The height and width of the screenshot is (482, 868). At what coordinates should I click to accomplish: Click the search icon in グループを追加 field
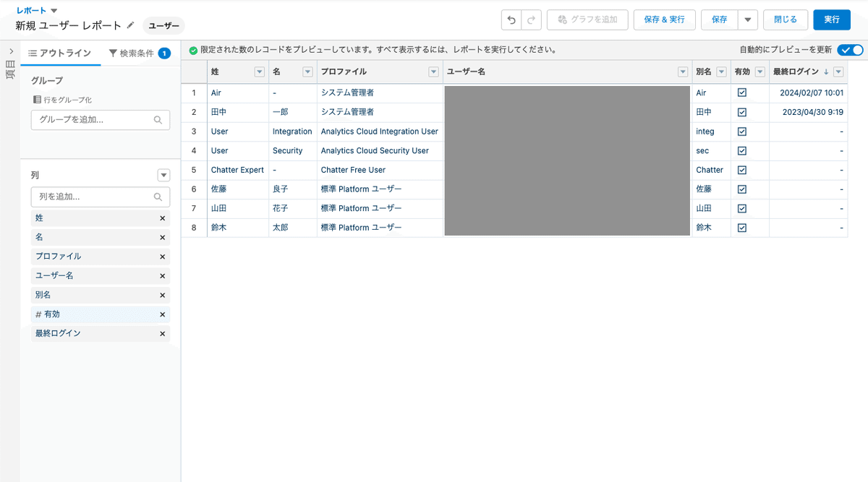click(x=158, y=120)
